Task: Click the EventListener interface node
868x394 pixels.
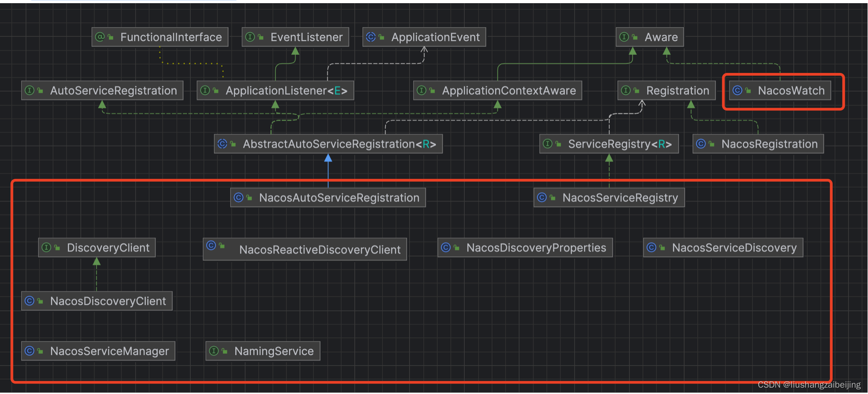Action: click(295, 37)
